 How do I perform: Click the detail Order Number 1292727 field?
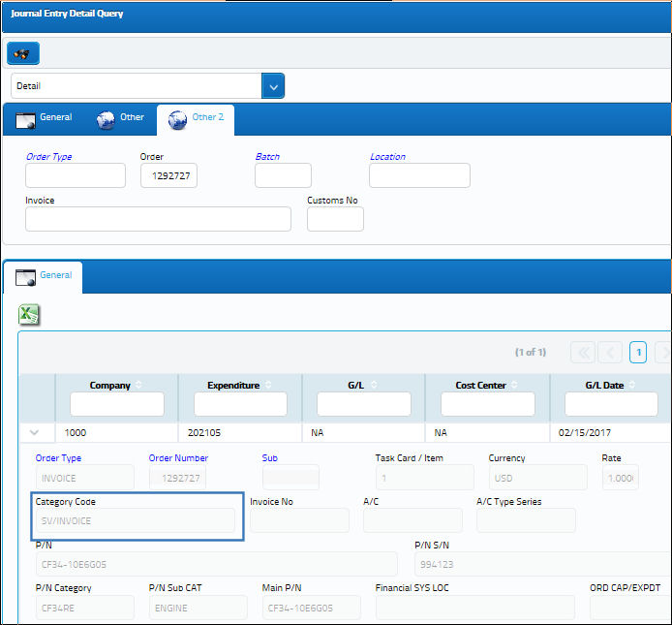tap(177, 478)
